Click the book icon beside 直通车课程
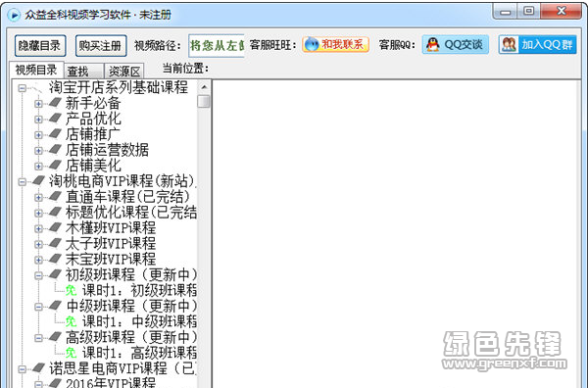This screenshot has height=388, width=588. pyautogui.click(x=55, y=196)
